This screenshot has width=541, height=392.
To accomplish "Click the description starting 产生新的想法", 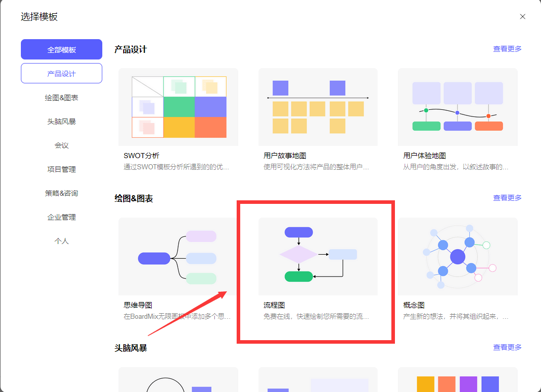I will (456, 316).
